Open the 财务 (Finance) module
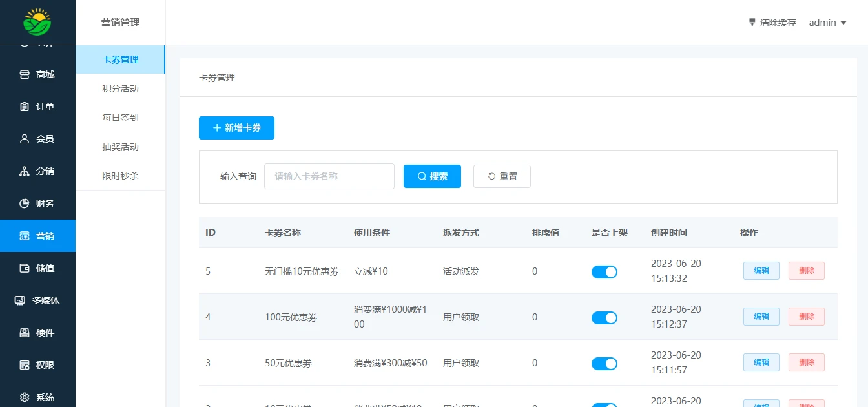Viewport: 868px width, 407px height. point(37,203)
